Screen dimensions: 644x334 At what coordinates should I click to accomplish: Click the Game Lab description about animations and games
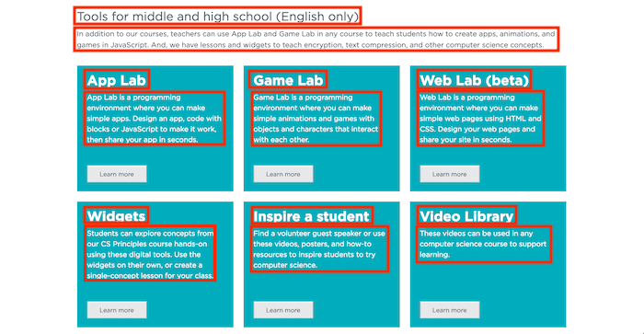point(316,119)
